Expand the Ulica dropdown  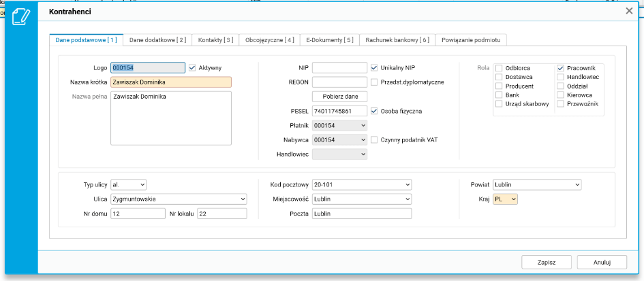179,199
